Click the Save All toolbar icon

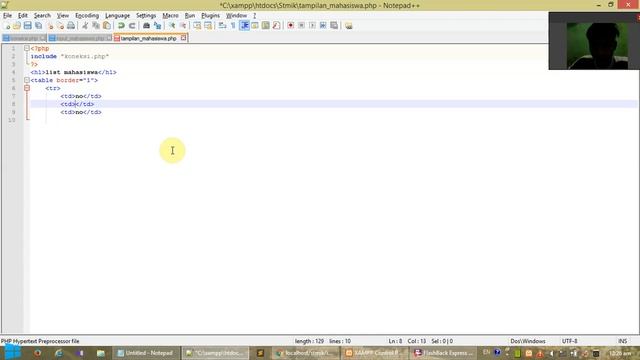pyautogui.click(x=38, y=26)
